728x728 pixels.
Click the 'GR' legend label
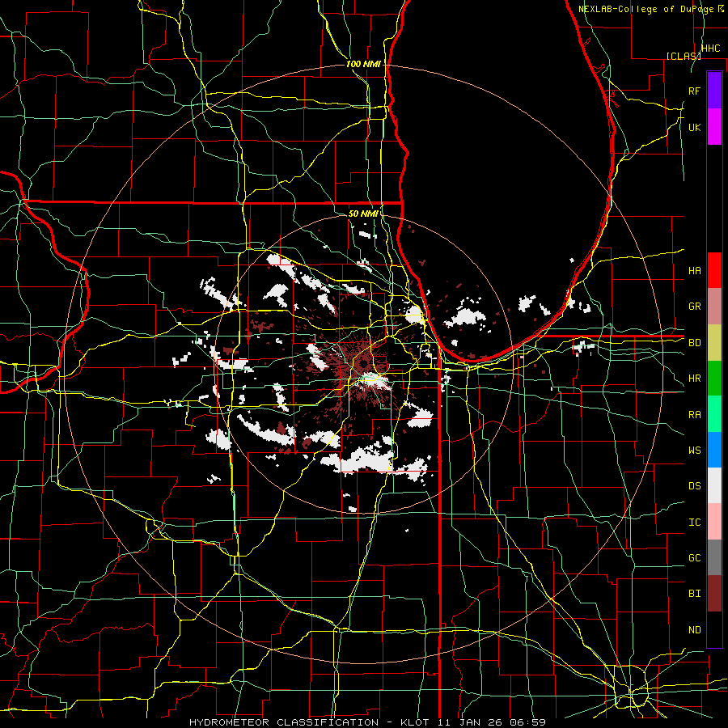[x=694, y=307]
